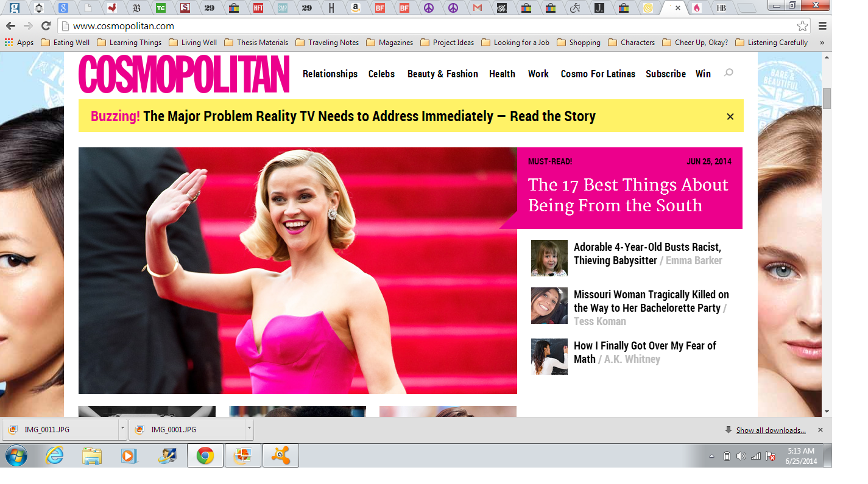
Task: Open the Learning Things bookmarks folder
Action: pyautogui.click(x=129, y=43)
